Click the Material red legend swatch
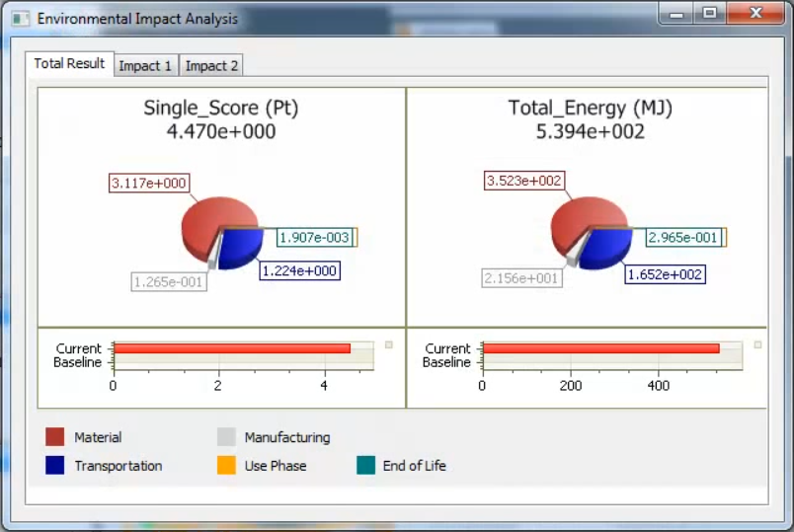The width and height of the screenshot is (794, 532). coord(56,437)
